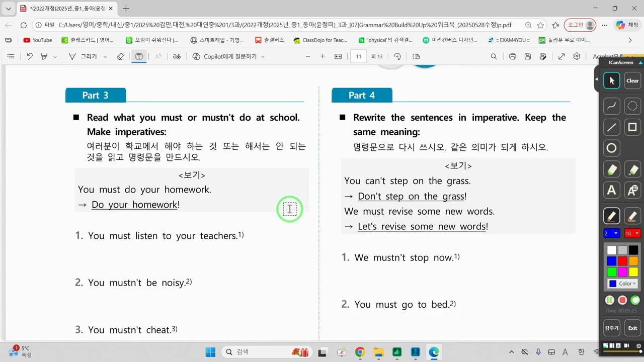Screen dimensions: 644x362
Task: Pick the red color swatch
Action: click(622, 261)
